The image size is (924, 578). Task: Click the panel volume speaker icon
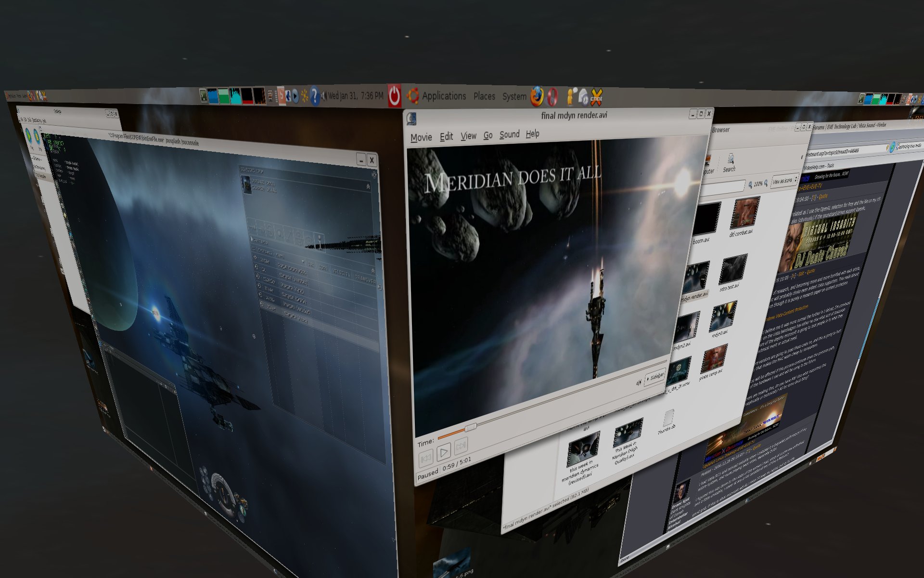click(x=323, y=96)
